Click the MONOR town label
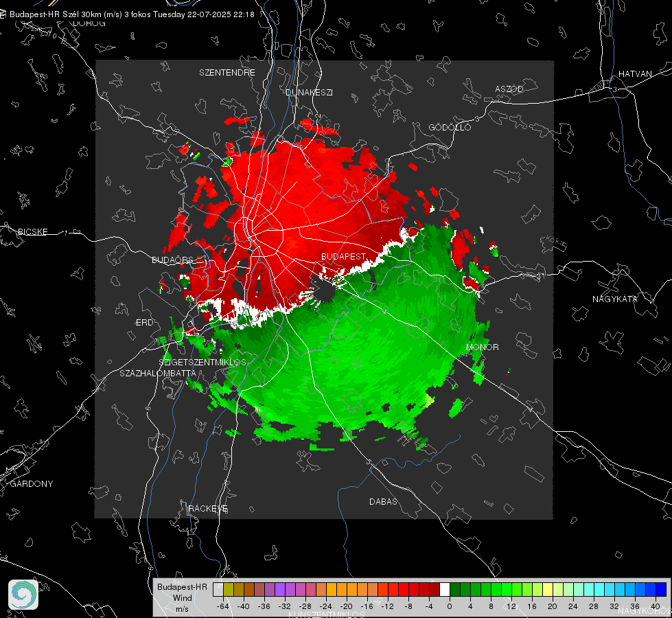The width and height of the screenshot is (672, 618). [483, 347]
